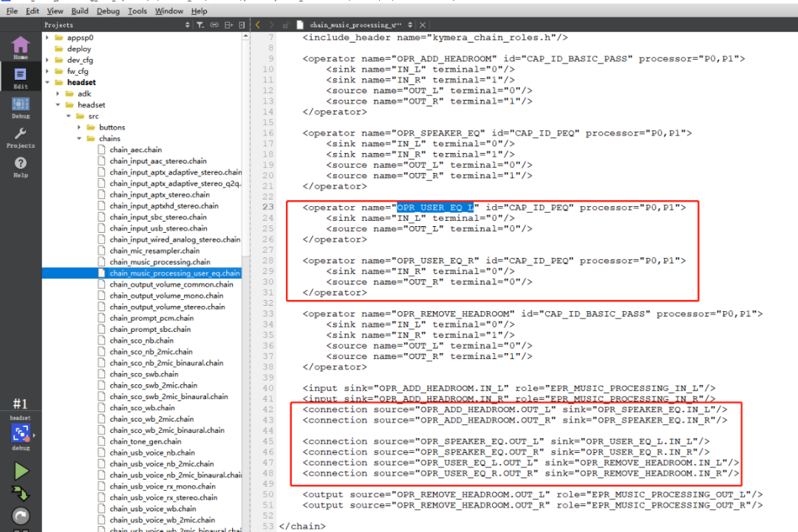The width and height of the screenshot is (798, 532).
Task: Click the file lock icon in editor toolbar
Action: pos(285,25)
